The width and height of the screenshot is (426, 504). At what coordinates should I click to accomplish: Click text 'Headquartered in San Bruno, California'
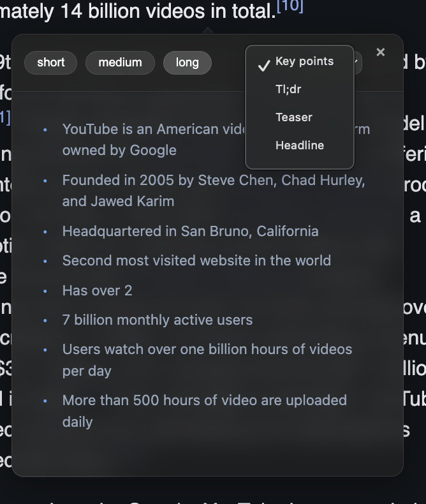pyautogui.click(x=191, y=231)
